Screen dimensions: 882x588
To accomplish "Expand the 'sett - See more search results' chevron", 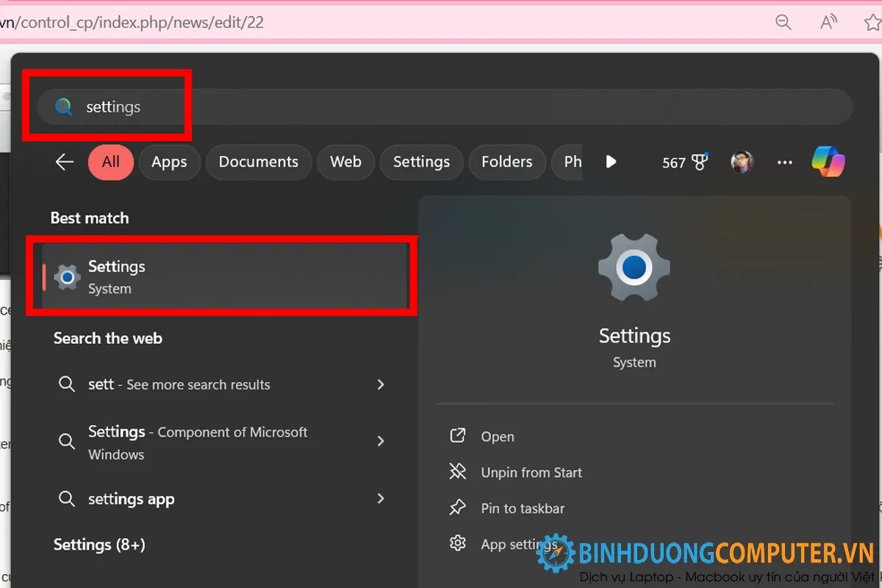I will [x=381, y=384].
